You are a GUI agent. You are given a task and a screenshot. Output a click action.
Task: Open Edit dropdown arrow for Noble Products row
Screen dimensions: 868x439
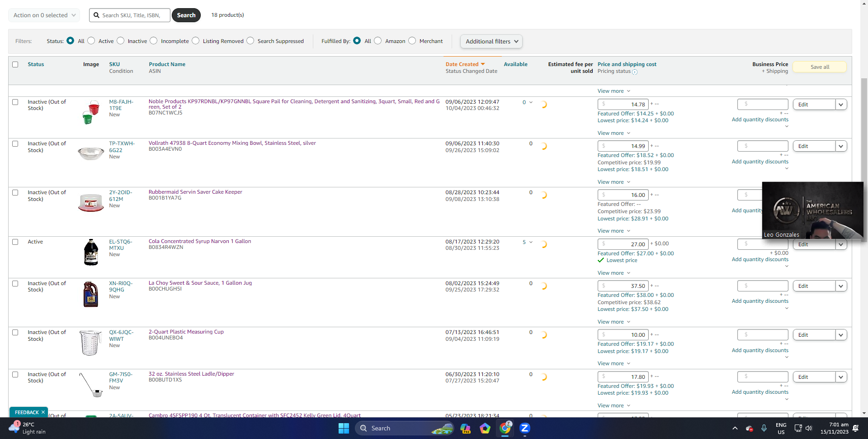pos(841,105)
